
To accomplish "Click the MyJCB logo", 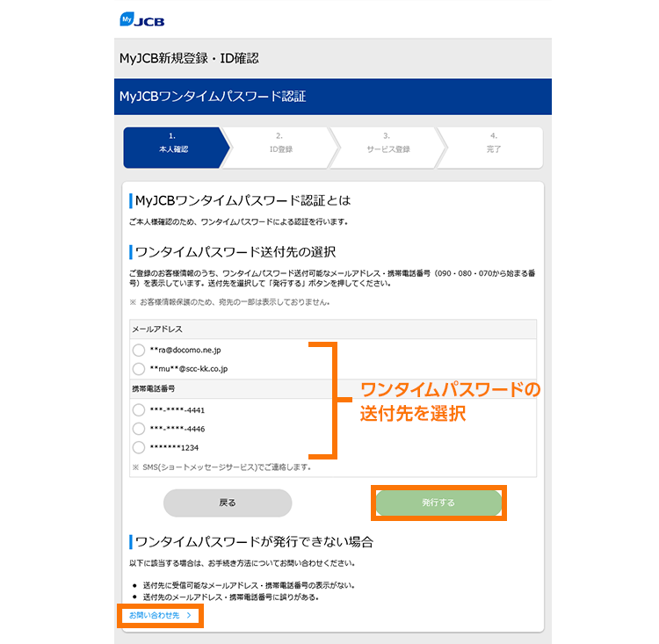I will click(141, 19).
